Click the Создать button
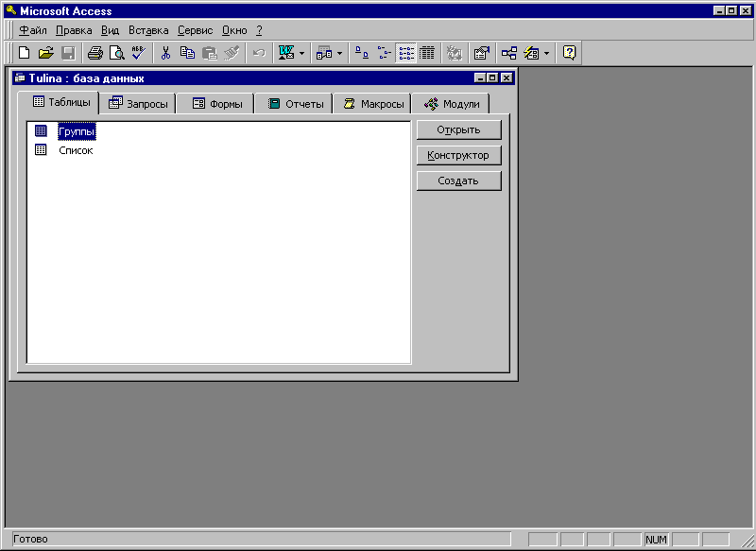Image resolution: width=756 pixels, height=551 pixels. coord(459,181)
